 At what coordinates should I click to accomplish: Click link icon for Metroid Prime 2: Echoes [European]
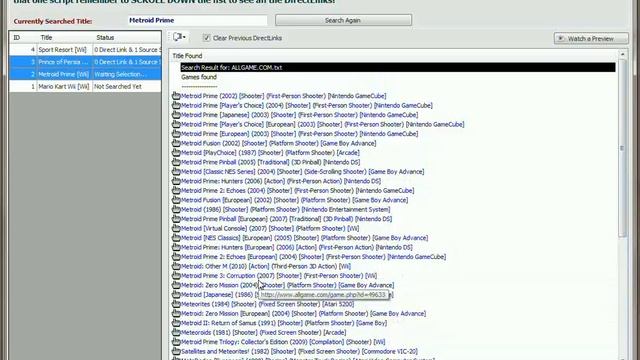[176, 257]
